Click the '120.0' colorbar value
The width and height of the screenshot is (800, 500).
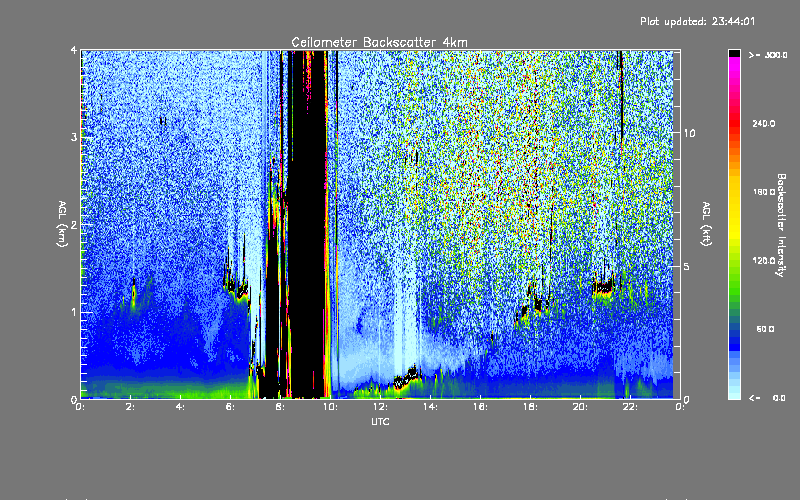[x=764, y=261]
